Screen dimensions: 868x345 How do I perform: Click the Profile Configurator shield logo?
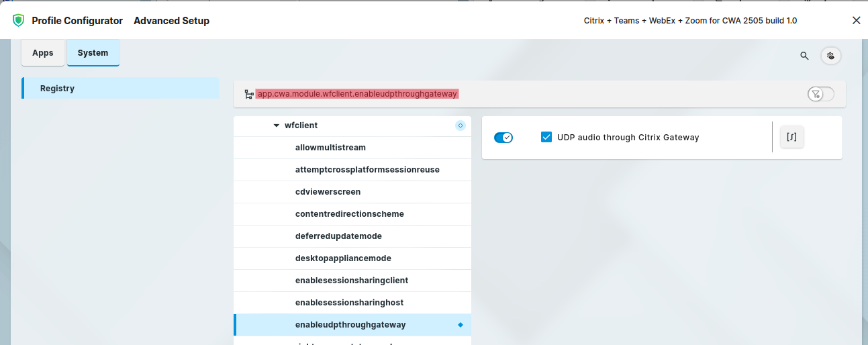(x=18, y=20)
